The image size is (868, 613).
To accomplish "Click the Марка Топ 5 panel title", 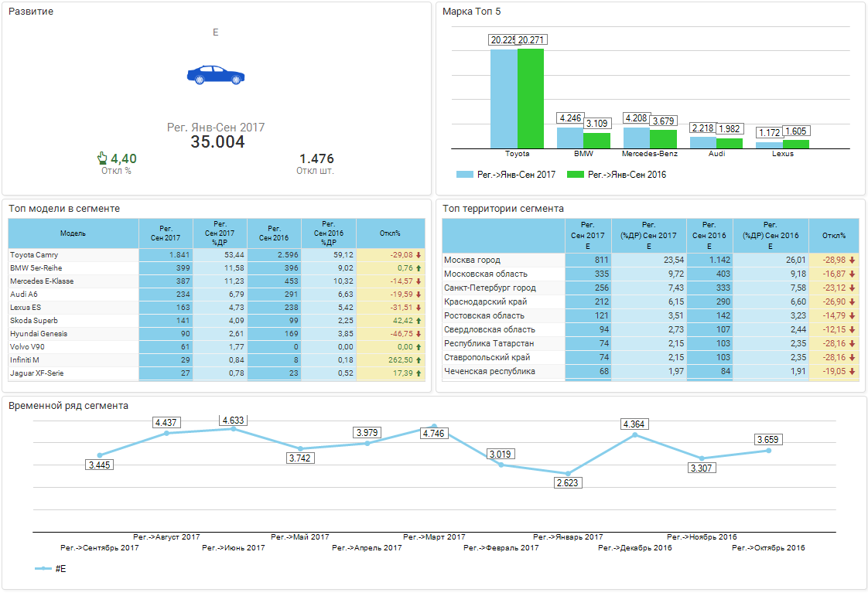I will pyautogui.click(x=471, y=11).
